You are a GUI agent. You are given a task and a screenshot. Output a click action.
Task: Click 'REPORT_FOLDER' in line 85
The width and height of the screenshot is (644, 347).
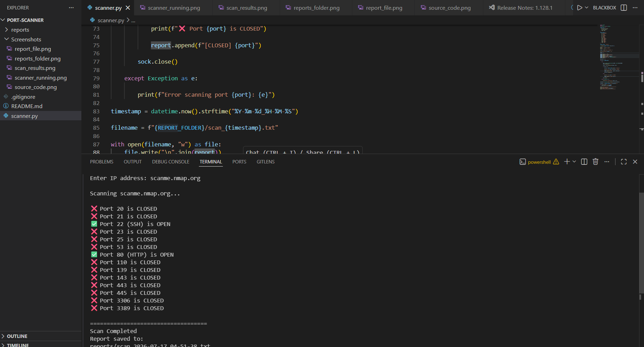[x=180, y=128]
